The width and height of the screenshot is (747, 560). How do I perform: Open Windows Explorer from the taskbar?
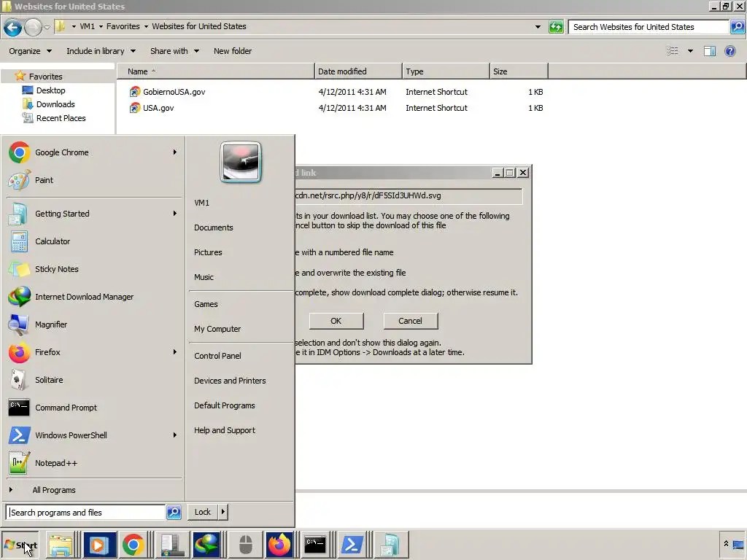(61, 545)
